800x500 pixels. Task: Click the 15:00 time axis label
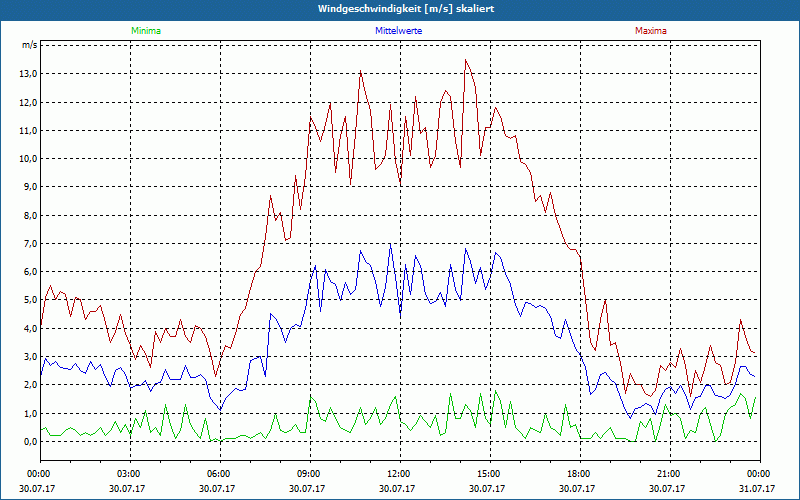click(x=488, y=474)
